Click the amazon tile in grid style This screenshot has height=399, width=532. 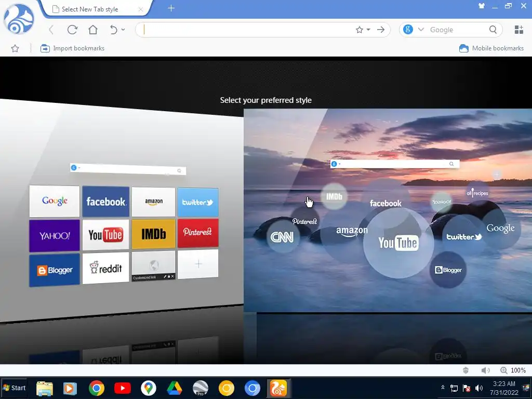pos(153,202)
